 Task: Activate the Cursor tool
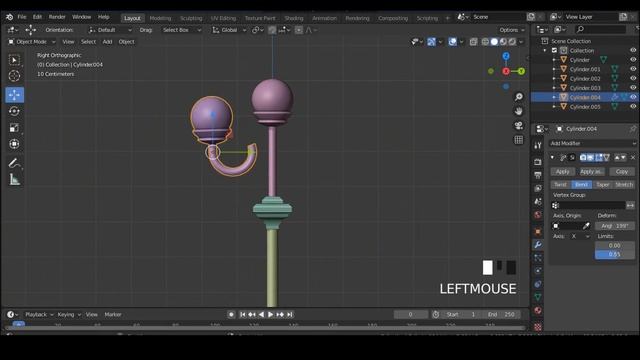[14, 76]
